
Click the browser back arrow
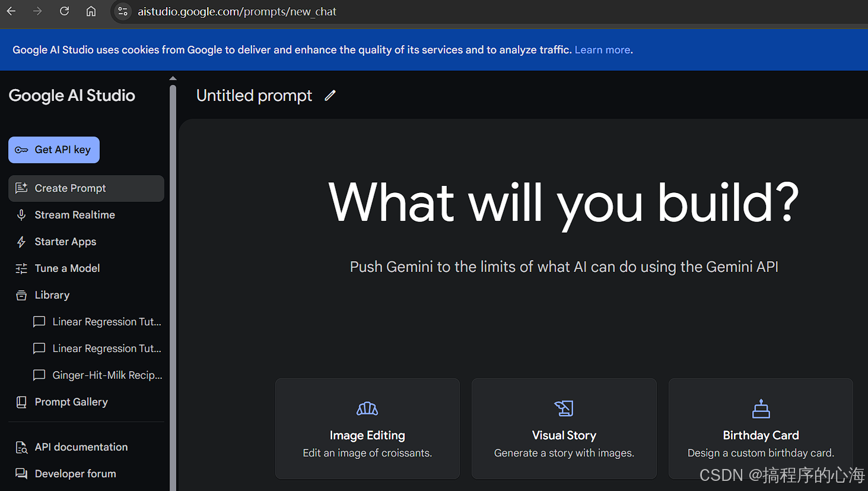11,11
